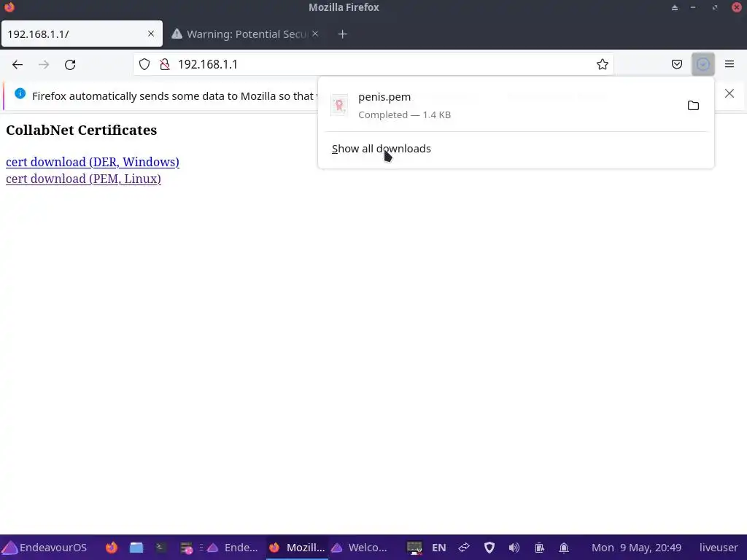Click the warning triangle on second tab
The height and width of the screenshot is (560, 747).
(177, 34)
